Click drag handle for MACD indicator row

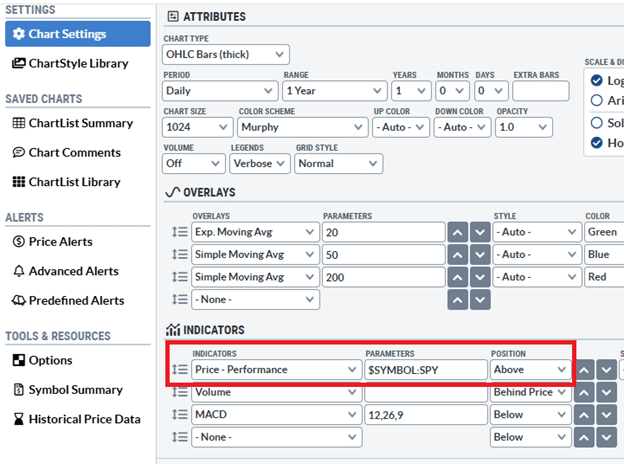179,414
